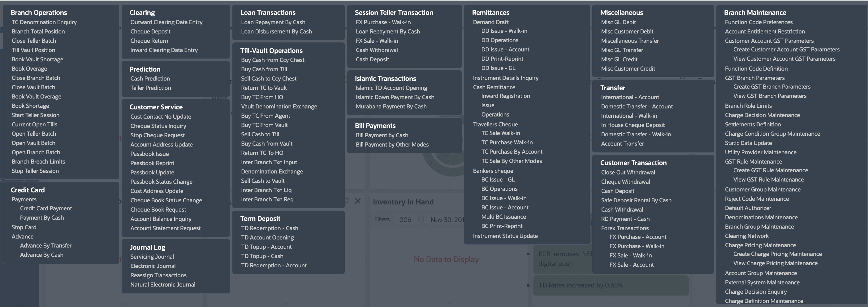
Task: Select Create Customer Account GST Parameters
Action: click(x=786, y=50)
